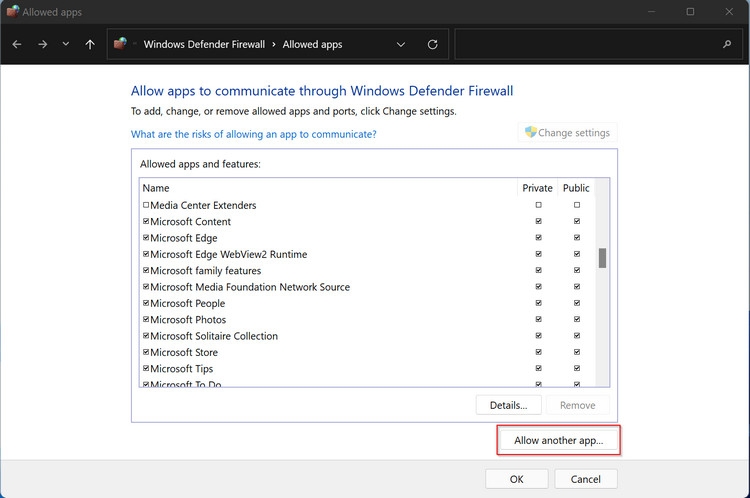Expand the breadcrumb separator after Windows Defender Firewall
The height and width of the screenshot is (498, 750).
click(x=274, y=44)
